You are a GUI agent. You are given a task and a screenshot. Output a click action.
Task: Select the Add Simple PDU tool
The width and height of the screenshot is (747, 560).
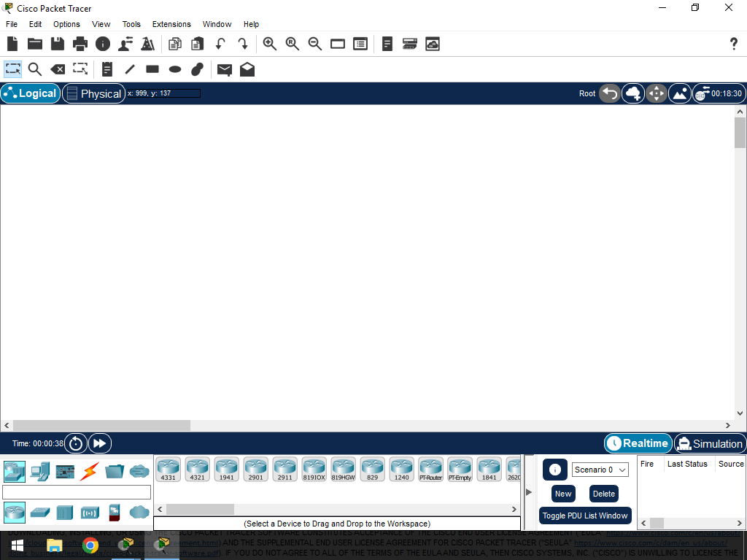(224, 69)
